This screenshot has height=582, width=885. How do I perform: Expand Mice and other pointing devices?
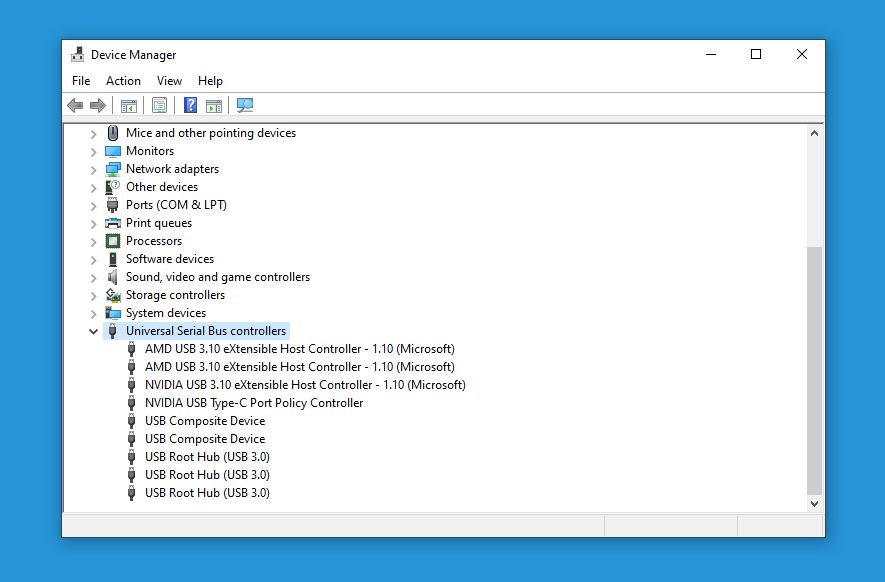click(x=94, y=134)
